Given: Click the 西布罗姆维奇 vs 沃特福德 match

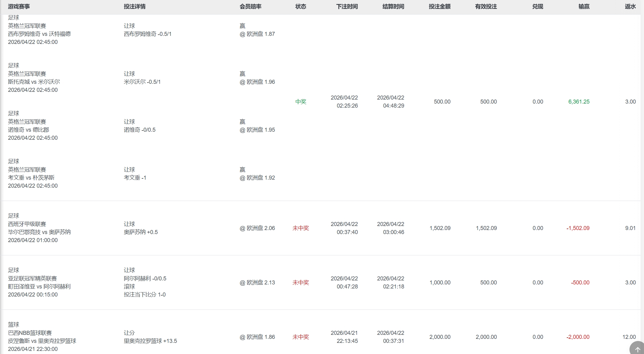Looking at the screenshot, I should (39, 34).
